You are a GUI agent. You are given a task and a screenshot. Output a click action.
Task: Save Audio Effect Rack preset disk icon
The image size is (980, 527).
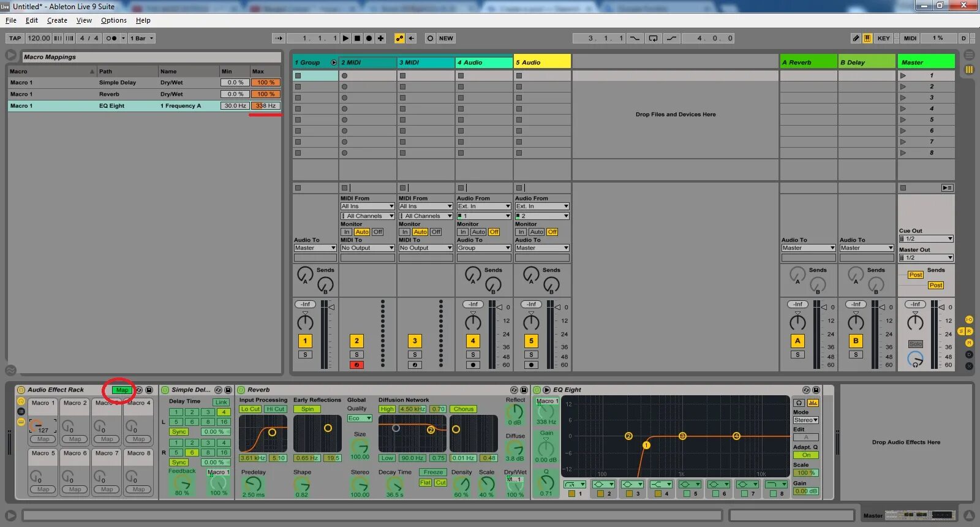pyautogui.click(x=149, y=390)
